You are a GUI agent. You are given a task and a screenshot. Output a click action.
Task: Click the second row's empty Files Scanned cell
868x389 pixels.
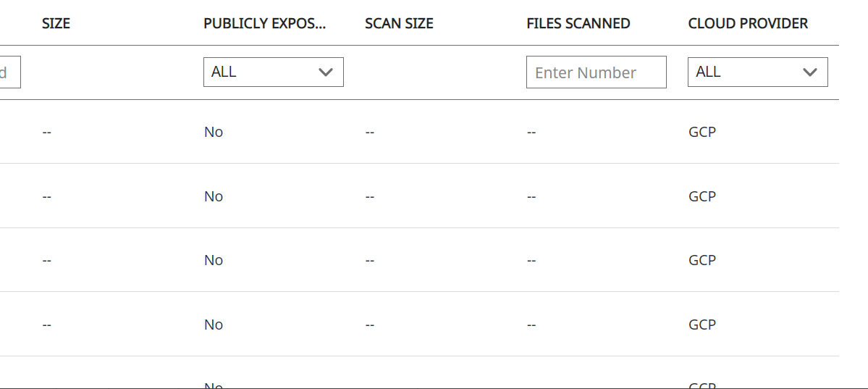click(x=531, y=196)
